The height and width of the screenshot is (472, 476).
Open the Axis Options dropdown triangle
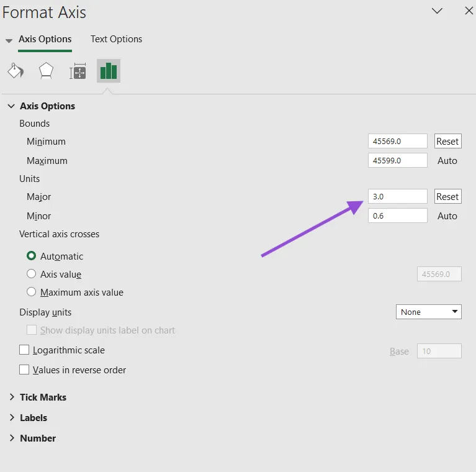click(9, 40)
